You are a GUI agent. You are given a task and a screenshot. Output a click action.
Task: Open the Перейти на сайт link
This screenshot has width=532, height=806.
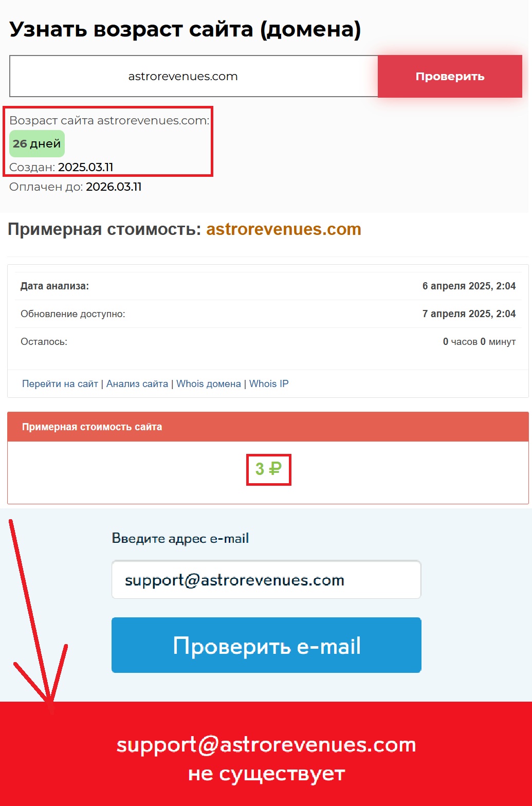(x=60, y=383)
